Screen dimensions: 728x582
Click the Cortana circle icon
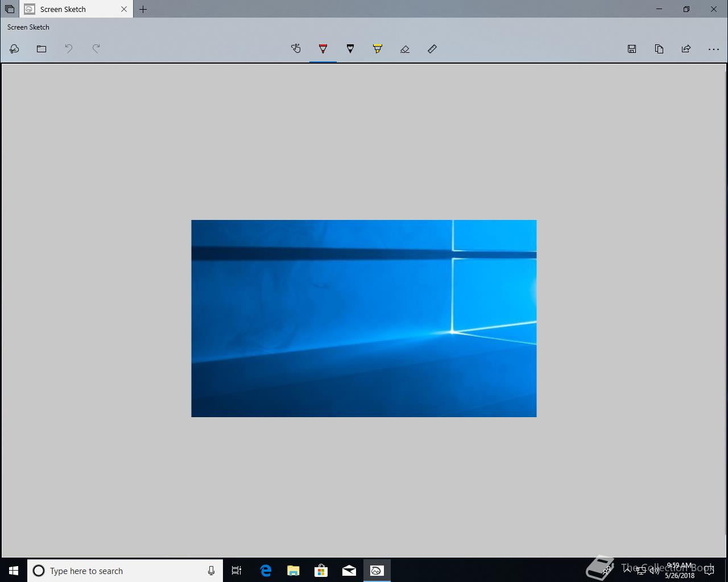coord(39,571)
